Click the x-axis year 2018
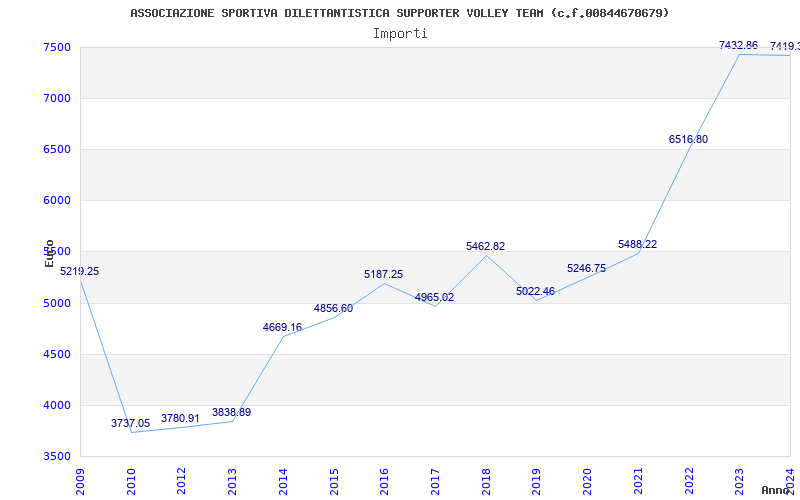This screenshot has height=500, width=800. coord(486,481)
